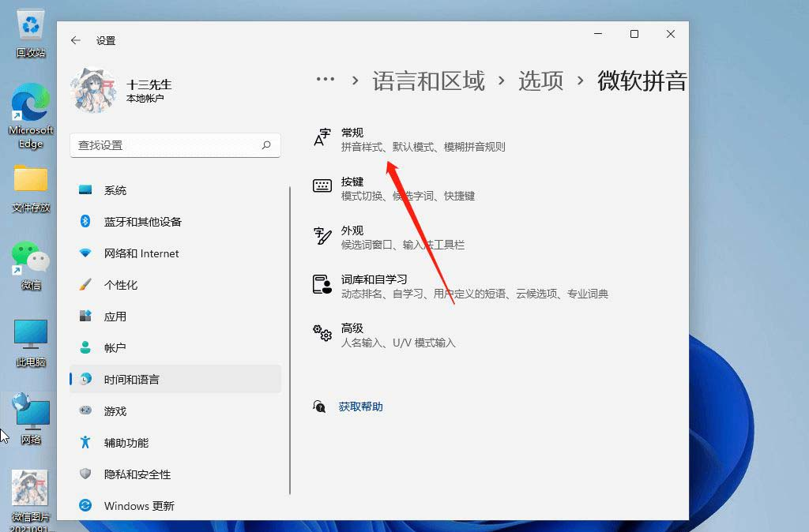Go to 选项 breadcrumb

point(540,81)
